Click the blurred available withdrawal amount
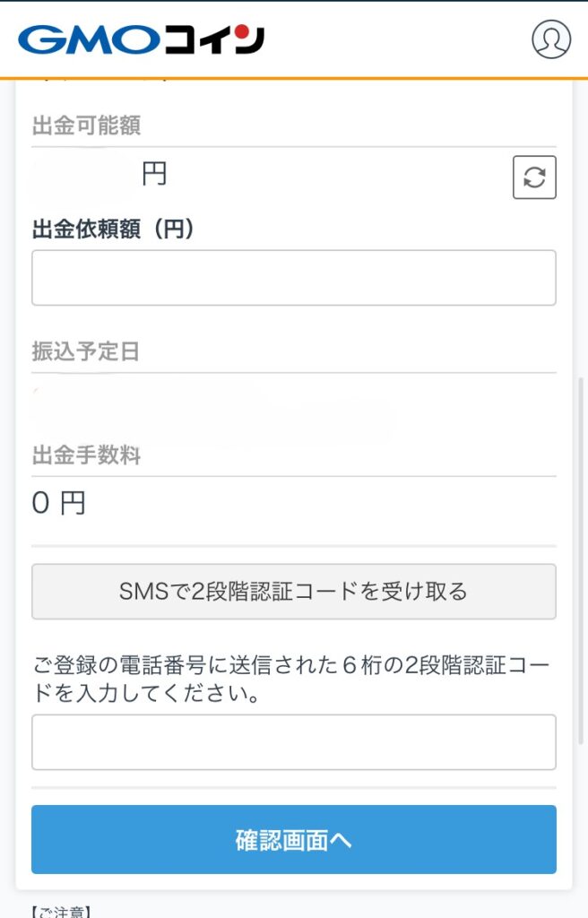Viewport: 588px width, 918px height. (x=82, y=175)
